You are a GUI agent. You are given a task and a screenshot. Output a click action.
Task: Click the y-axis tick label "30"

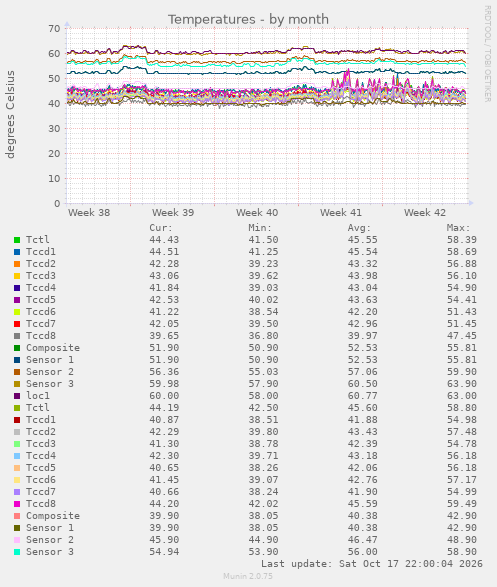tap(54, 128)
